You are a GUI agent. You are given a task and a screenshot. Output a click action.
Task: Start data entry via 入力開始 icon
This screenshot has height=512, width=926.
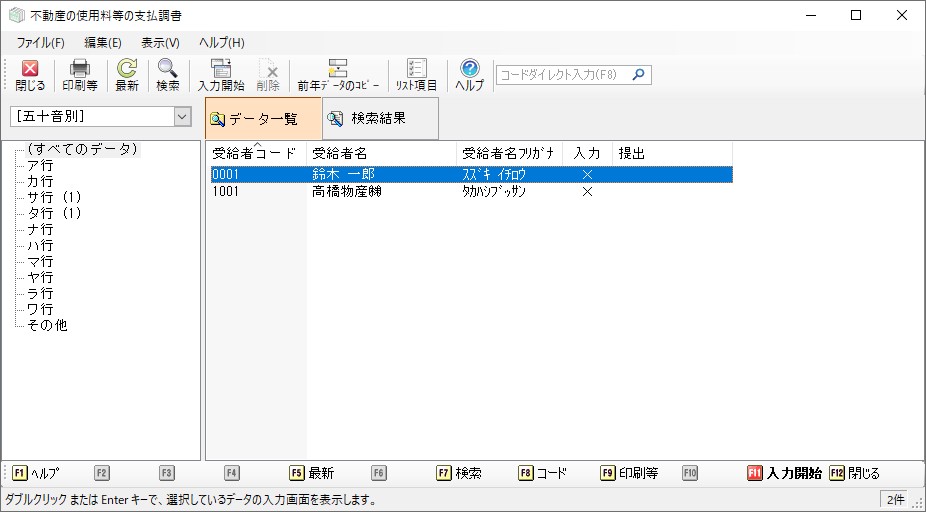(221, 75)
